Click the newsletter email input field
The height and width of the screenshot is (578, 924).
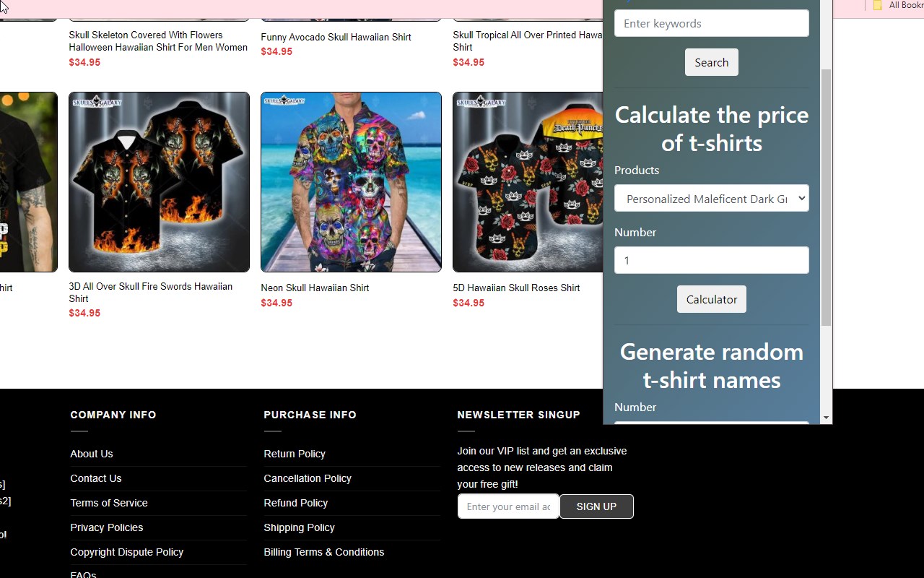tap(508, 506)
